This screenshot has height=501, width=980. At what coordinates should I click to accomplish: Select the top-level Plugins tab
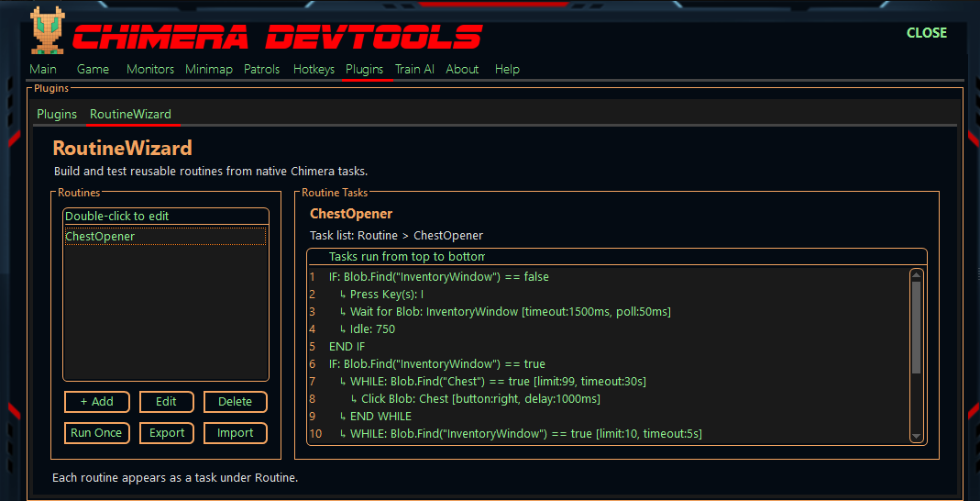click(x=364, y=70)
